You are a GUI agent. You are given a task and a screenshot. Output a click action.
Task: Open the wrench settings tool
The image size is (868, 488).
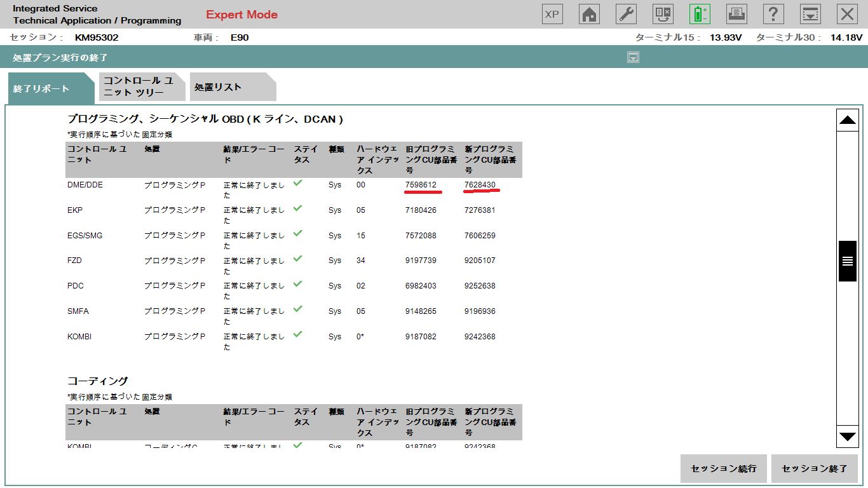626,14
